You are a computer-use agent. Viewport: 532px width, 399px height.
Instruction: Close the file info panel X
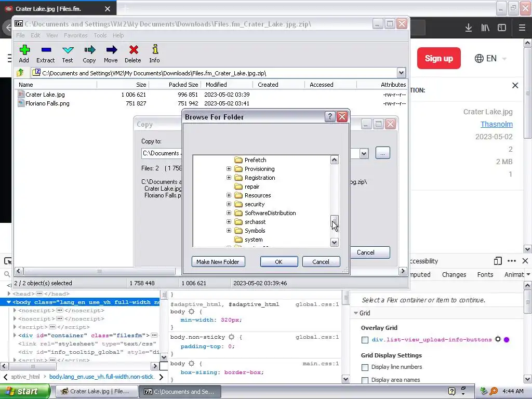[x=515, y=86]
